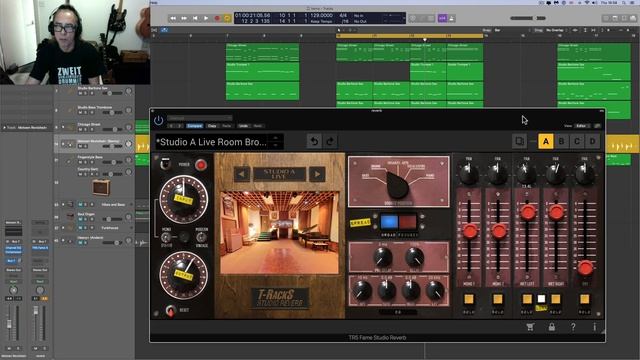This screenshot has height=360, width=640.
Task: Toggle the yellow cycle button in transport
Action: coord(228,18)
